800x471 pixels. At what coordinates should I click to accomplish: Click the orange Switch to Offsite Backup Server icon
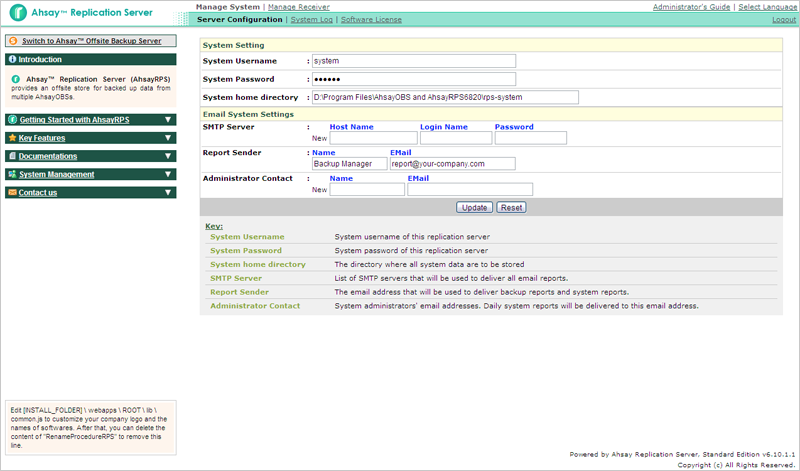pos(13,41)
